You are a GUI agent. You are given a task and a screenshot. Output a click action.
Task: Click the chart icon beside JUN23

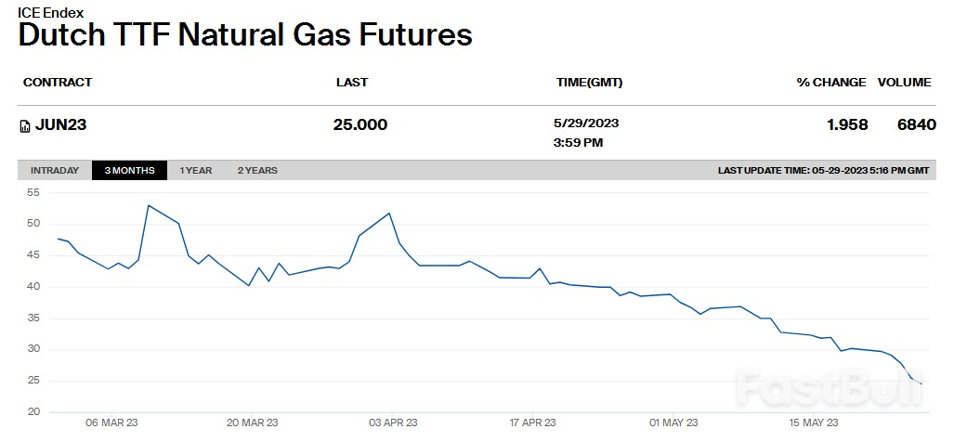coord(25,125)
